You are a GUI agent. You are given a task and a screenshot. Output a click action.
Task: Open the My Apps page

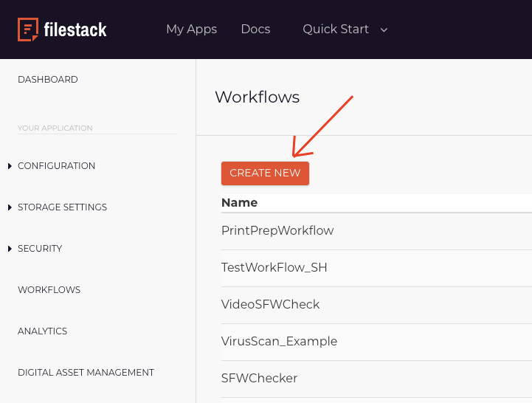(191, 30)
